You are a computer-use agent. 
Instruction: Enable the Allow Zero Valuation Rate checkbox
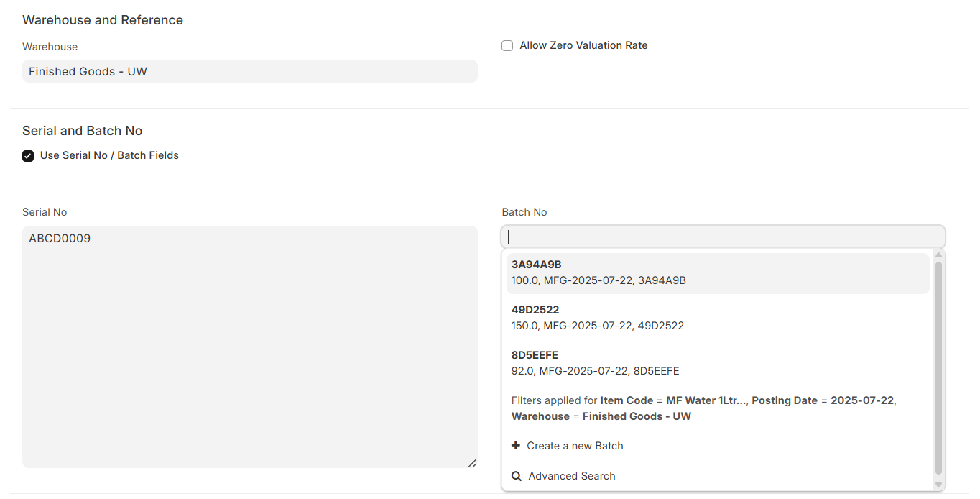pos(507,46)
